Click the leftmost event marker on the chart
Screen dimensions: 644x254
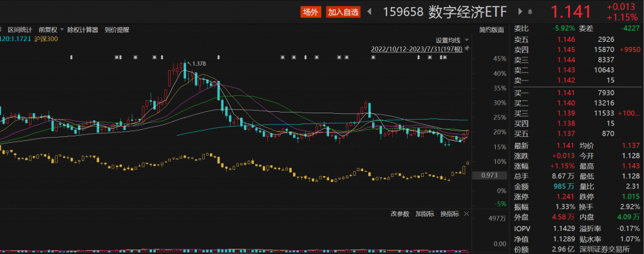click(x=71, y=57)
